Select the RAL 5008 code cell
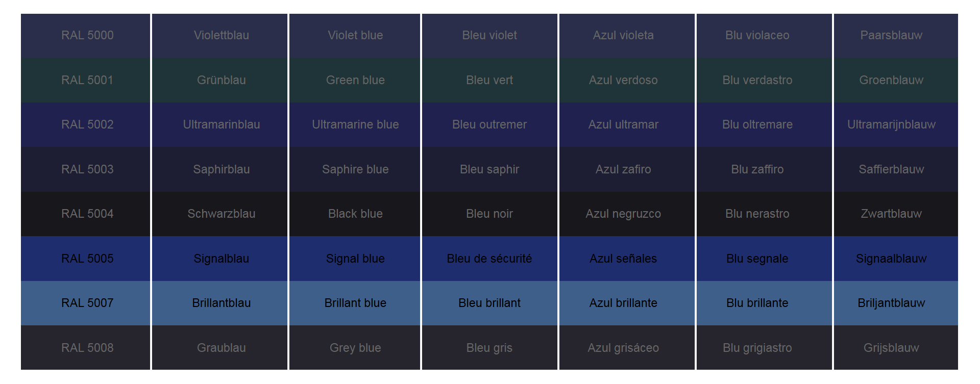 87,348
